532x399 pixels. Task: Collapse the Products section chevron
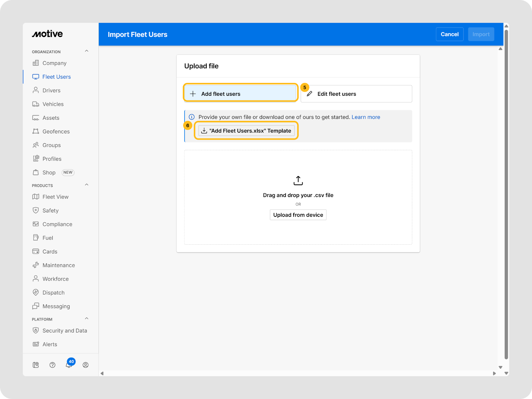pyautogui.click(x=86, y=185)
